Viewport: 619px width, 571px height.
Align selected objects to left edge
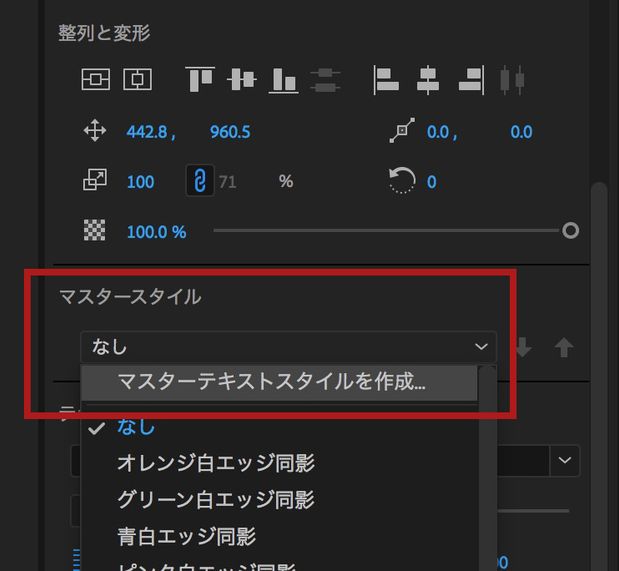386,80
